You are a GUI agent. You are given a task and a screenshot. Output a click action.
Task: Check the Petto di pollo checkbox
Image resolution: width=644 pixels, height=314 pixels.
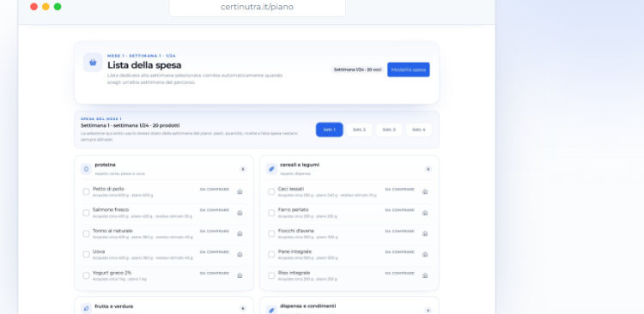[86, 191]
